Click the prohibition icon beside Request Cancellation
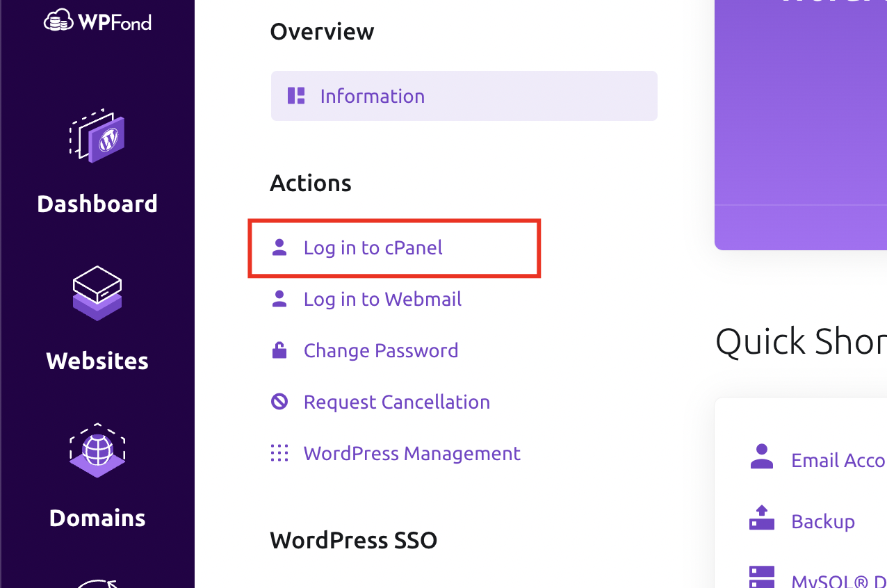 [279, 401]
